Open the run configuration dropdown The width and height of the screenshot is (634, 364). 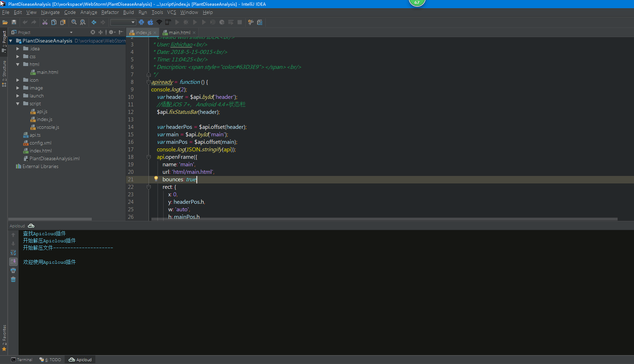point(123,22)
